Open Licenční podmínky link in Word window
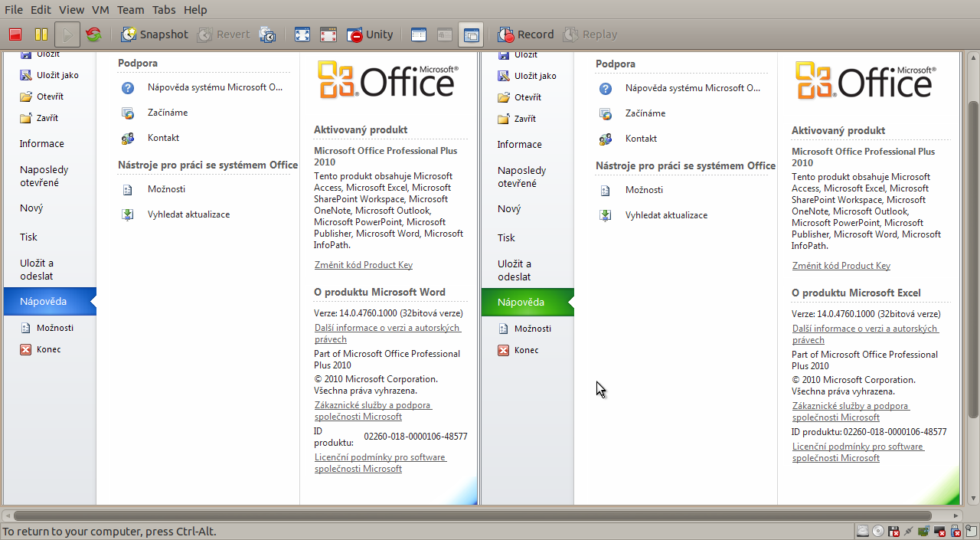Viewport: 980px width, 540px height. (x=381, y=463)
